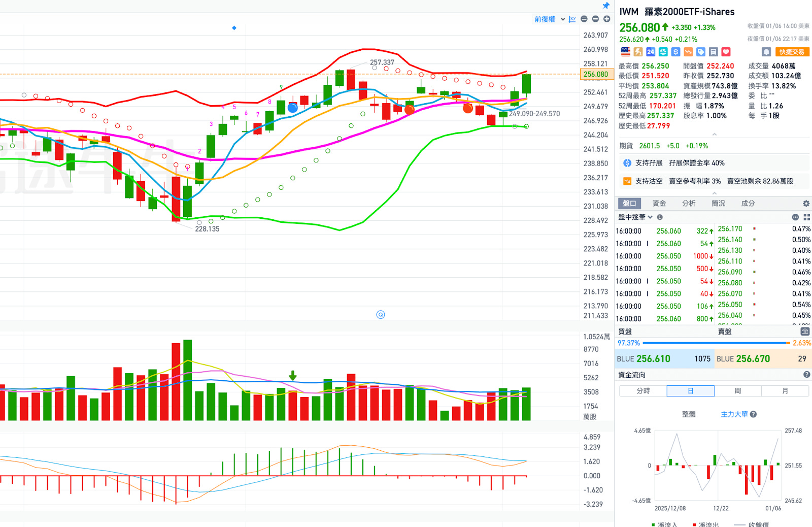Click the teal pie-chart icon

pyautogui.click(x=663, y=52)
